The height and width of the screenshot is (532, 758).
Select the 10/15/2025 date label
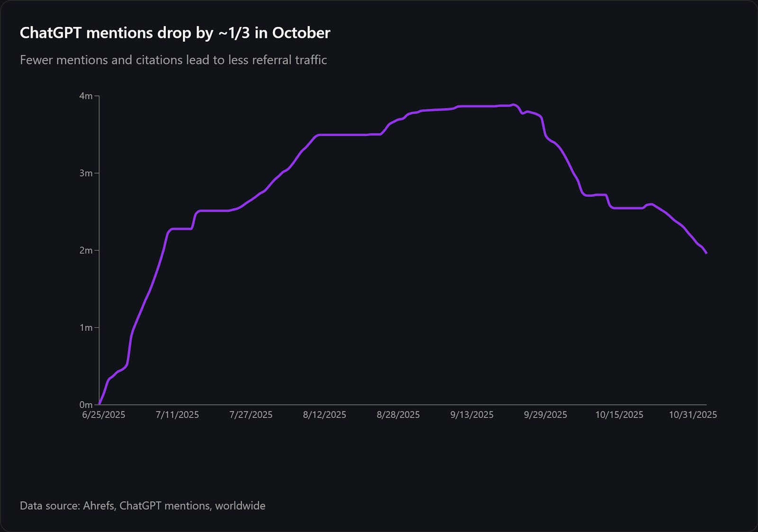(619, 415)
